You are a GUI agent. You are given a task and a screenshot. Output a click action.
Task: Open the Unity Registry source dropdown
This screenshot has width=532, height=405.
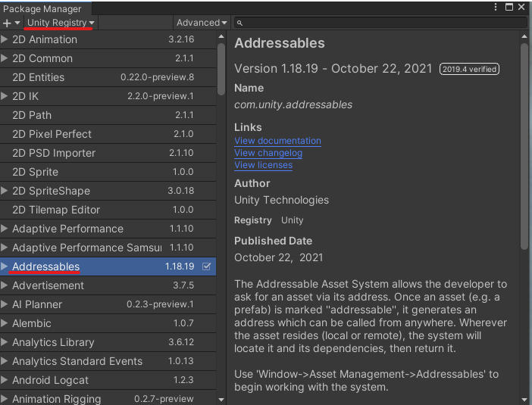tap(61, 23)
